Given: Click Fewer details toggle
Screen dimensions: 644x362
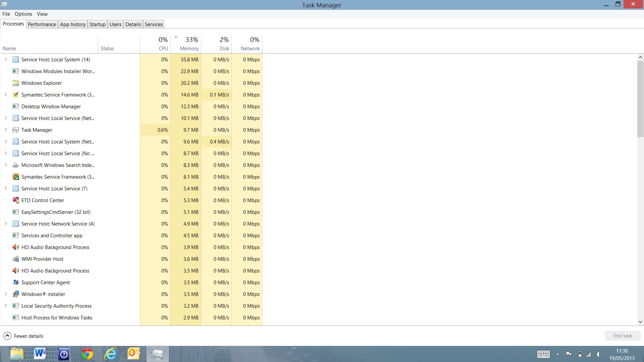Looking at the screenshot, I should (x=23, y=336).
